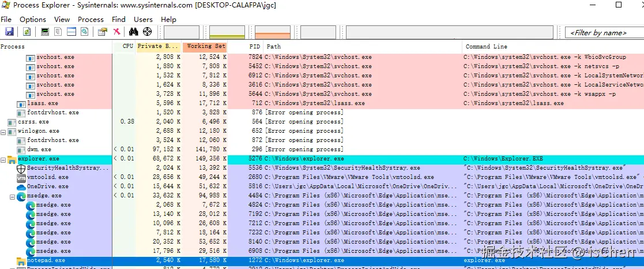Click command line ending in -k wsappx -p
Viewport: 644px width, 269px height.
(x=539, y=94)
